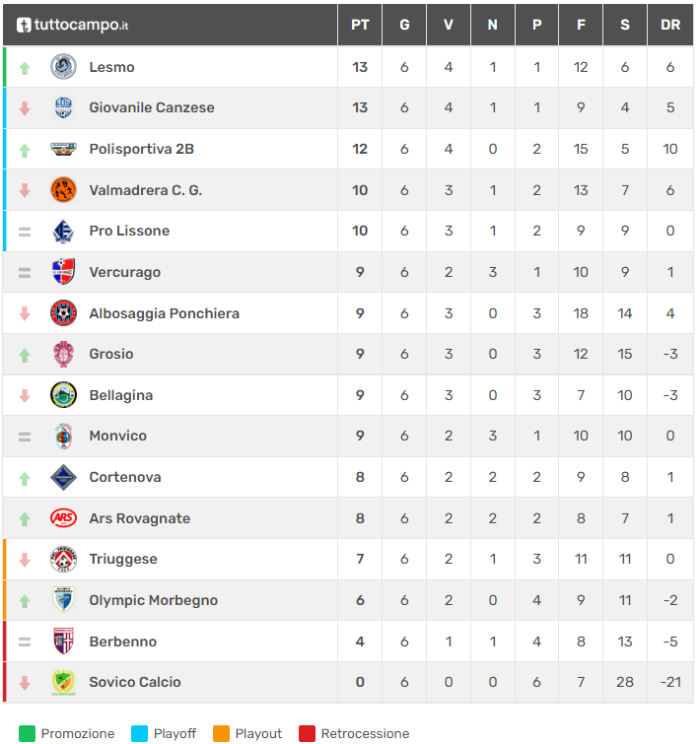Click the equals position indicator beside Berbenno
This screenshot has width=700, height=744.
(25, 642)
